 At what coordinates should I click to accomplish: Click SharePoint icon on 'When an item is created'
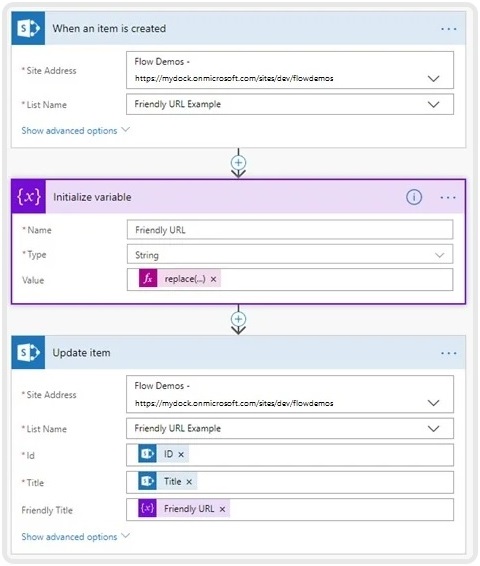coord(28,28)
